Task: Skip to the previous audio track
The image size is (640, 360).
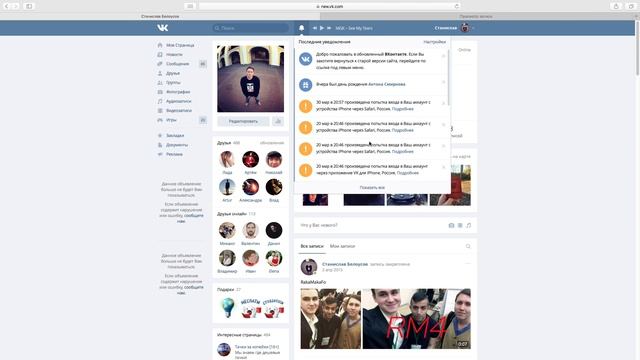Action: 315,28
